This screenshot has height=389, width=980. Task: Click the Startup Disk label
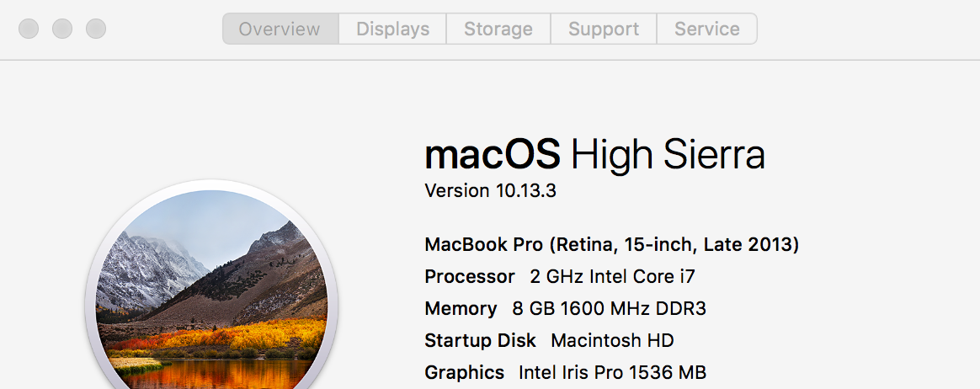[480, 341]
